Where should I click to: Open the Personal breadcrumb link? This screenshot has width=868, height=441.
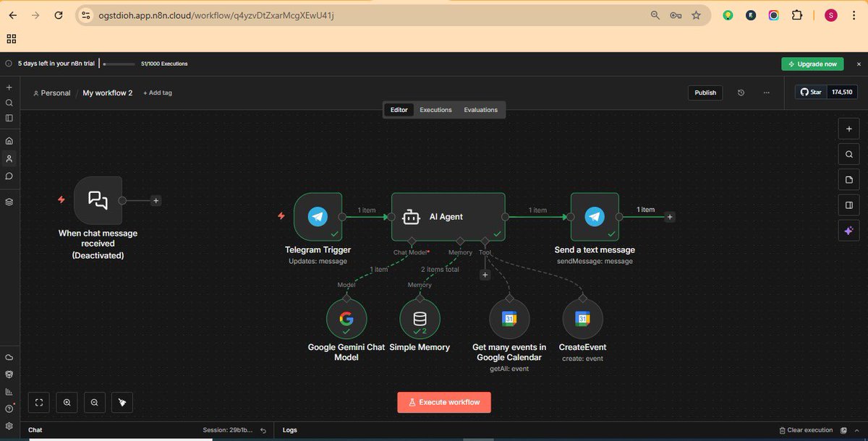(x=51, y=93)
